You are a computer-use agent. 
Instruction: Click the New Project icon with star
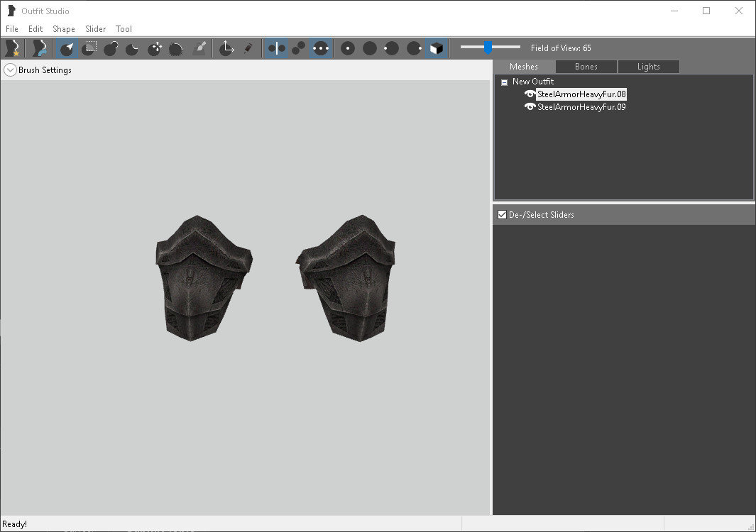pyautogui.click(x=13, y=48)
